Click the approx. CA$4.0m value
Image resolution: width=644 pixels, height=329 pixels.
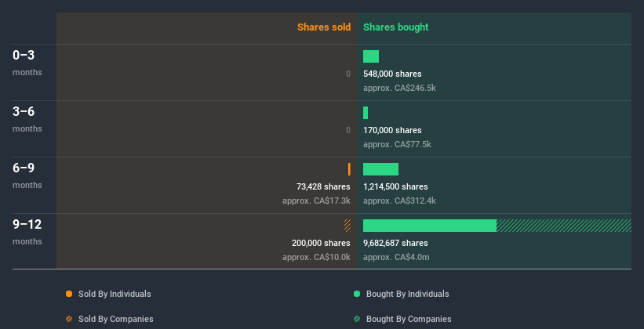click(x=396, y=257)
